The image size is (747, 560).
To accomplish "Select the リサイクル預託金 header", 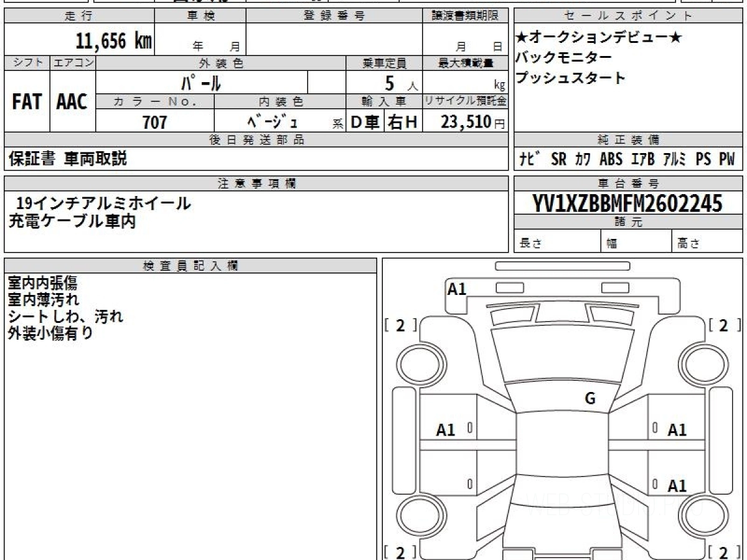I will (465, 101).
